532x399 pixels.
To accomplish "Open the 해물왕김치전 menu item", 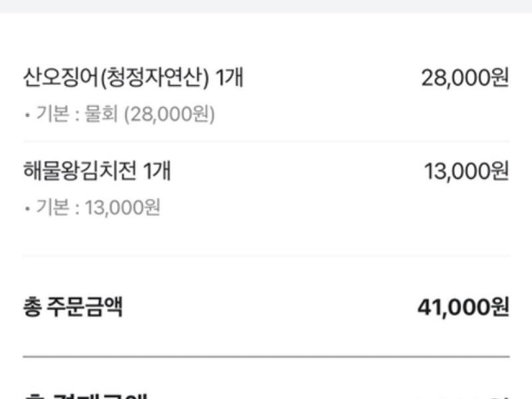I will 81,172.
